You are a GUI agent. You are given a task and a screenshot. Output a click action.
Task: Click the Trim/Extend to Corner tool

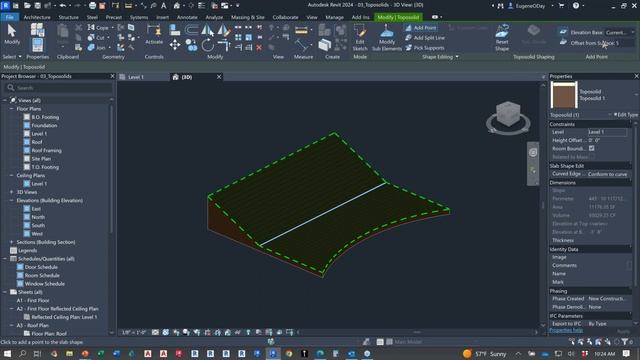pos(223,44)
